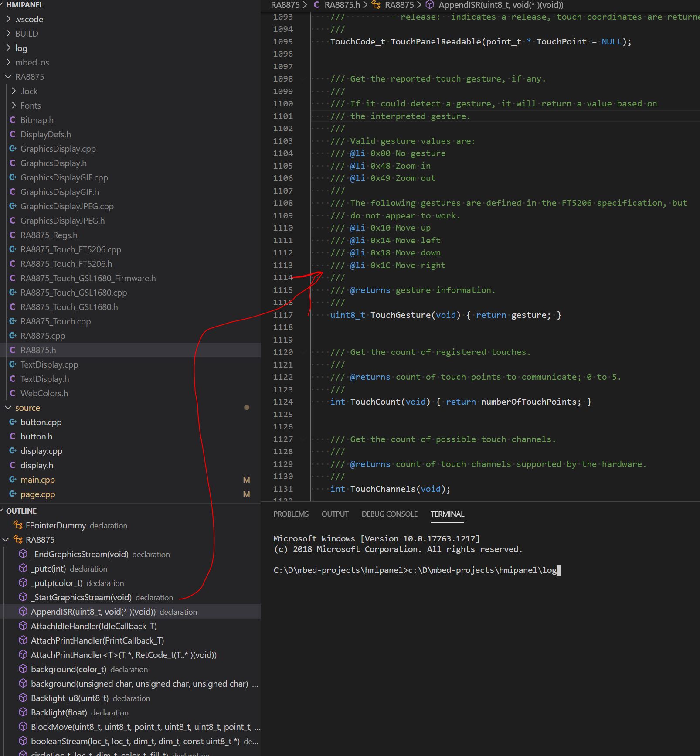700x756 pixels.
Task: Switch to the PROBLEMS tab
Action: click(291, 514)
